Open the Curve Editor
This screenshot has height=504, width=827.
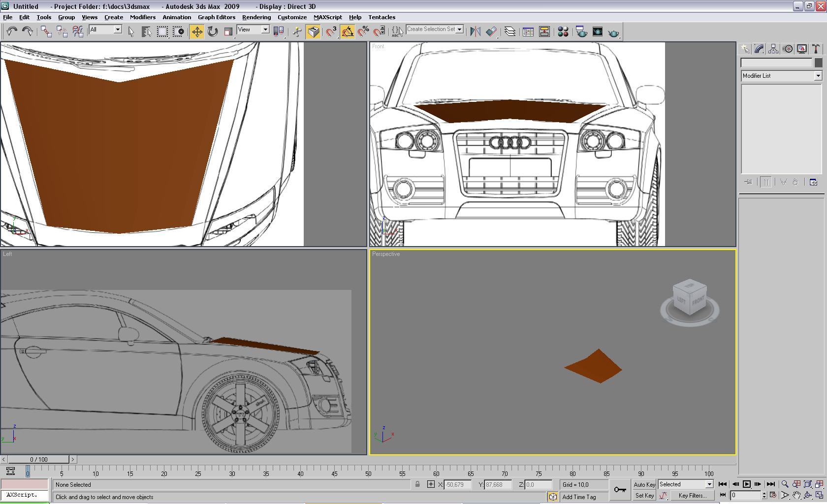coord(528,31)
